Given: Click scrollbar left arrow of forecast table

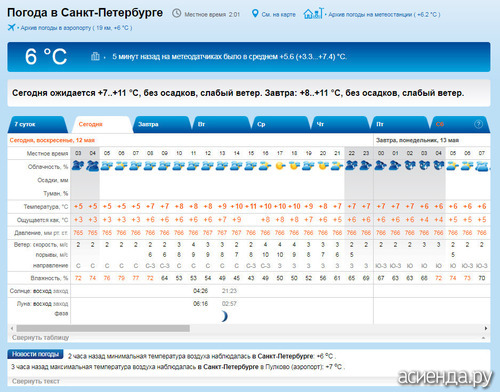Looking at the screenshot, I should pos(12,328).
